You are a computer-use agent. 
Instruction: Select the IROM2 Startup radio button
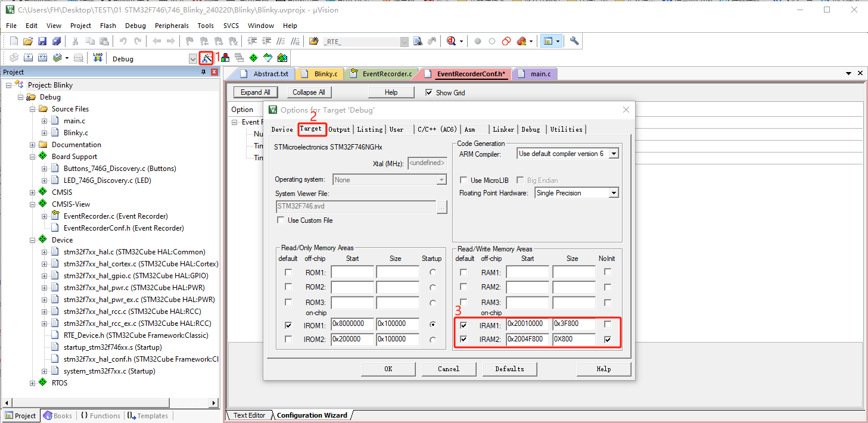point(432,340)
